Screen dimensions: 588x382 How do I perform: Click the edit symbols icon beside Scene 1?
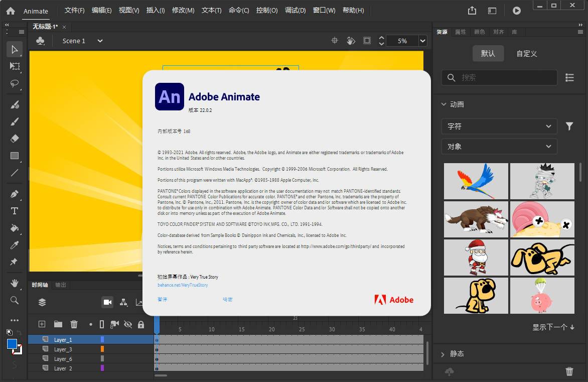40,41
